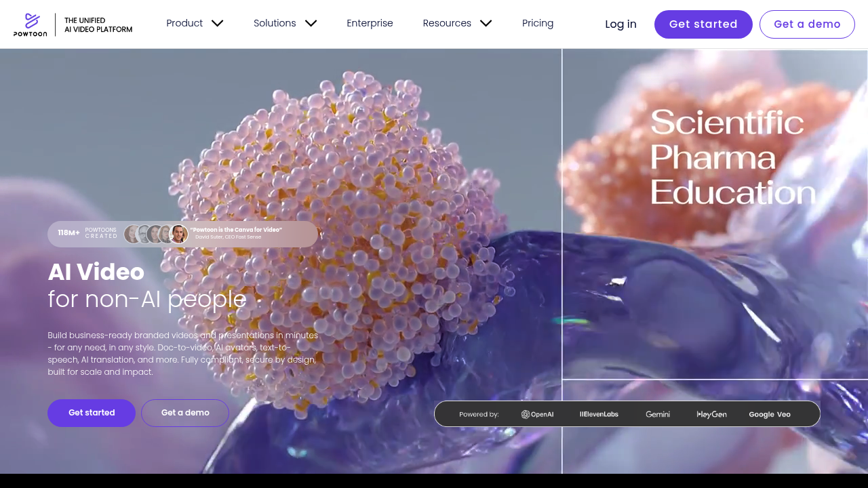This screenshot has height=488, width=868.
Task: Click the "Powered by:" label
Action: pyautogui.click(x=479, y=414)
